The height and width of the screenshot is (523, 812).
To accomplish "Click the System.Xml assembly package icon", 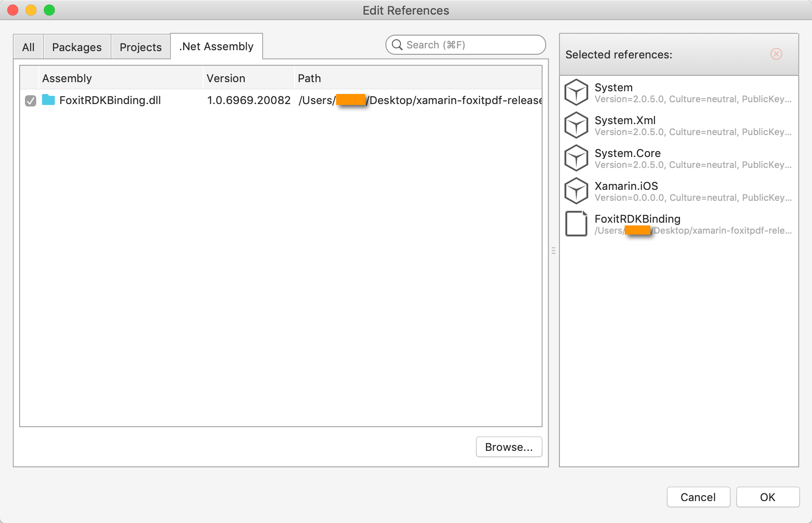I will pyautogui.click(x=576, y=125).
